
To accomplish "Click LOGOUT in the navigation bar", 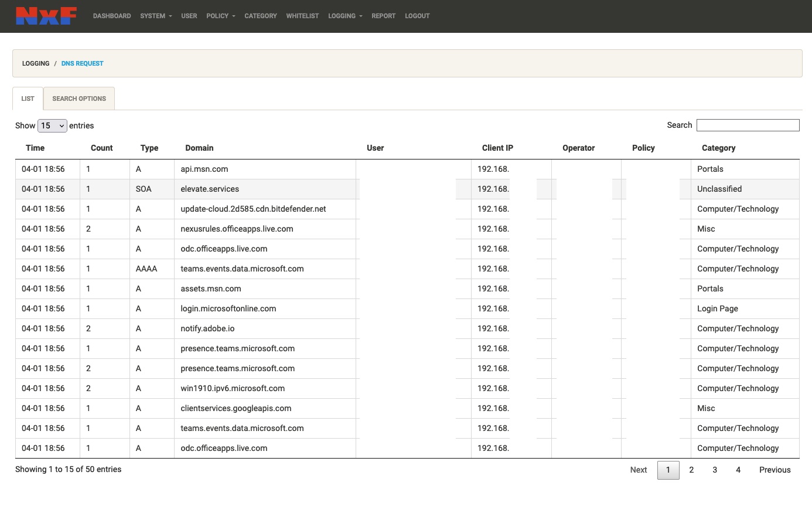I will pyautogui.click(x=417, y=16).
